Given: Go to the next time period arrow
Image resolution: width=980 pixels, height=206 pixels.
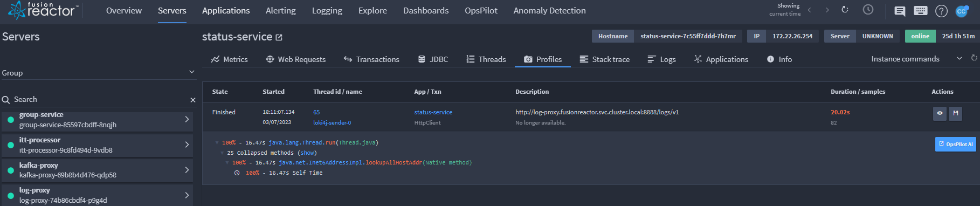Looking at the screenshot, I should coord(827,10).
